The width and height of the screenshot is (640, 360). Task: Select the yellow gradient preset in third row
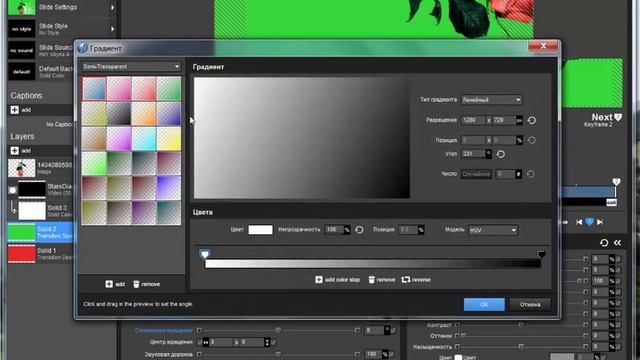[x=169, y=138]
